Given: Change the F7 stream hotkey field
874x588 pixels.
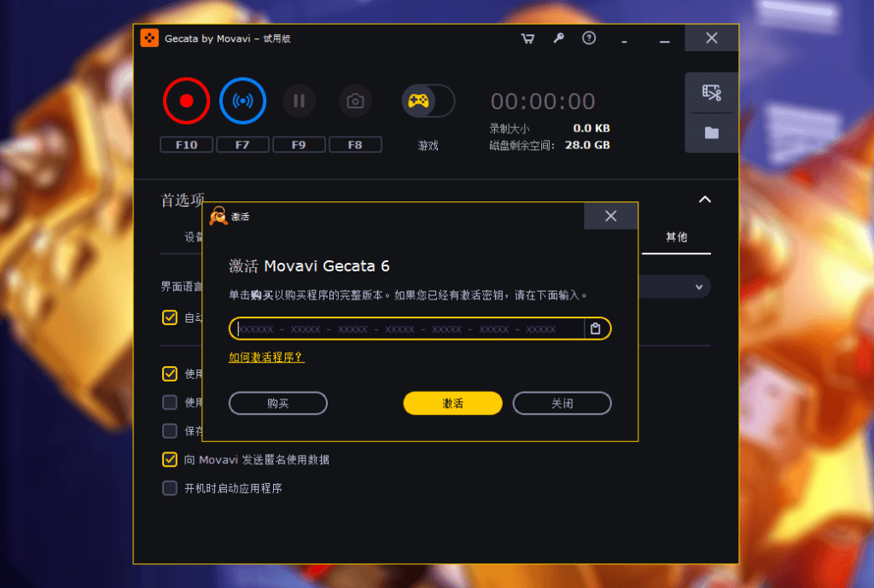Looking at the screenshot, I should click(242, 145).
